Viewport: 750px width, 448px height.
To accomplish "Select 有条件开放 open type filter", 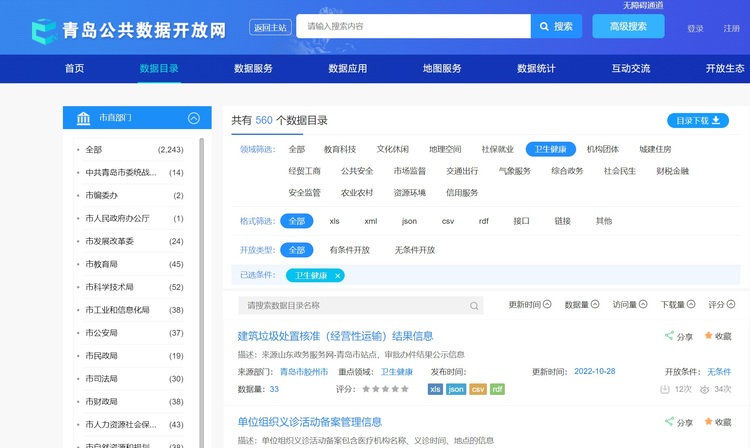I will pos(349,250).
